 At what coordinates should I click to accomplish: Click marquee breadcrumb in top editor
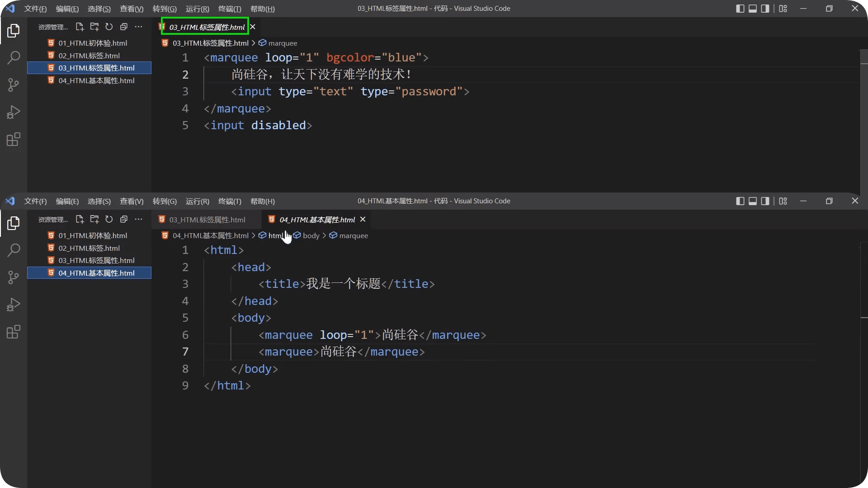pyautogui.click(x=282, y=43)
